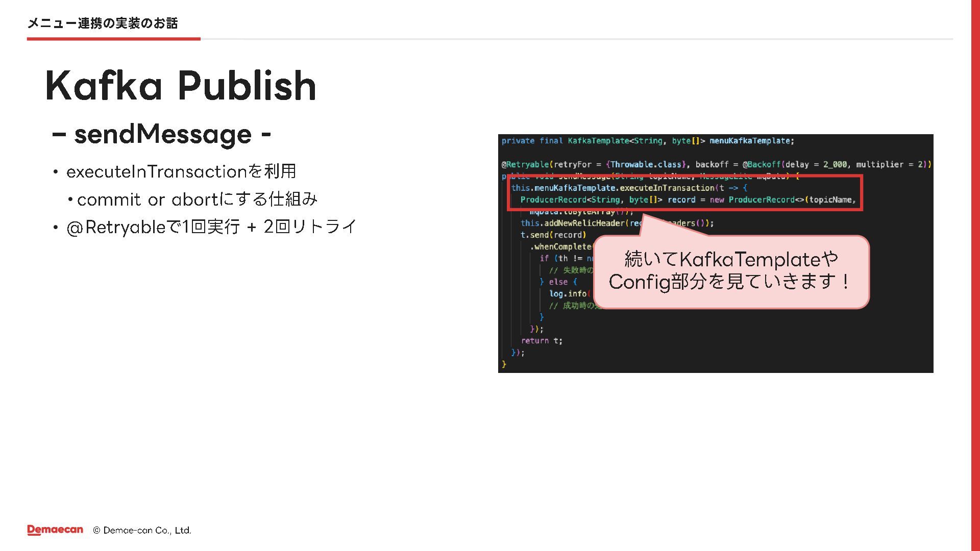Click the "ProducerRecord<String, byte[]> record" code line
The height and width of the screenshot is (551, 980).
688,199
